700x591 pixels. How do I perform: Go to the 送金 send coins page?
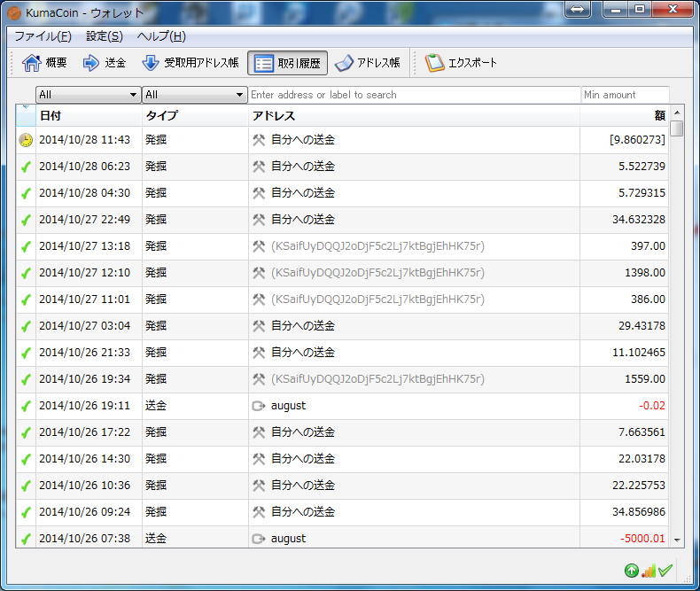tap(105, 63)
